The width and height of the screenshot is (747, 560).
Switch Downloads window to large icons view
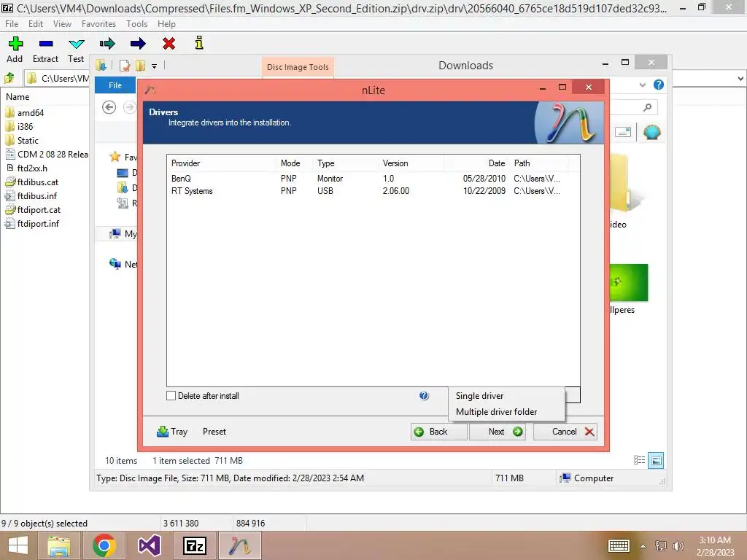[656, 460]
